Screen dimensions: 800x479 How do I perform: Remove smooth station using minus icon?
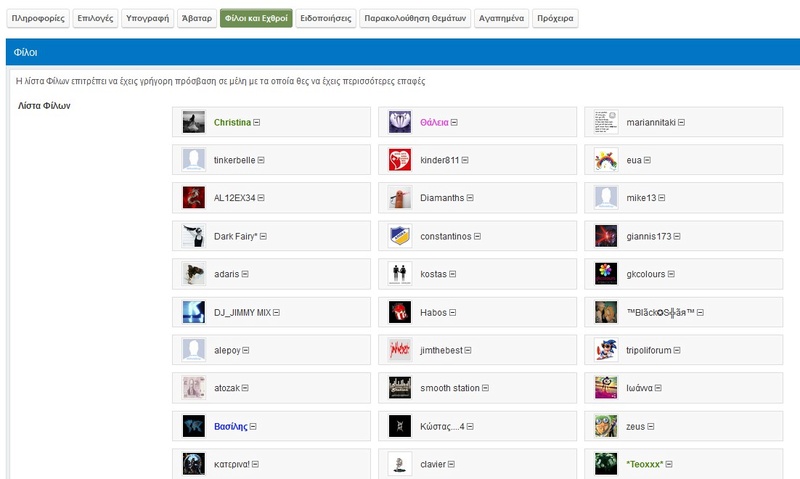[486, 388]
